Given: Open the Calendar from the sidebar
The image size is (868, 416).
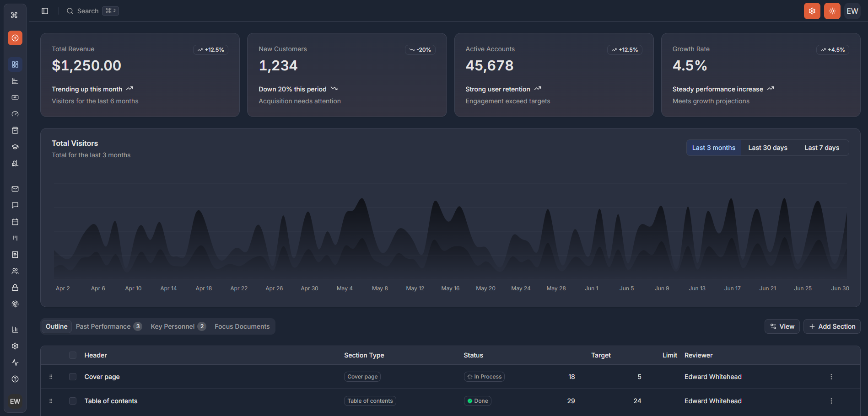Looking at the screenshot, I should coord(15,222).
